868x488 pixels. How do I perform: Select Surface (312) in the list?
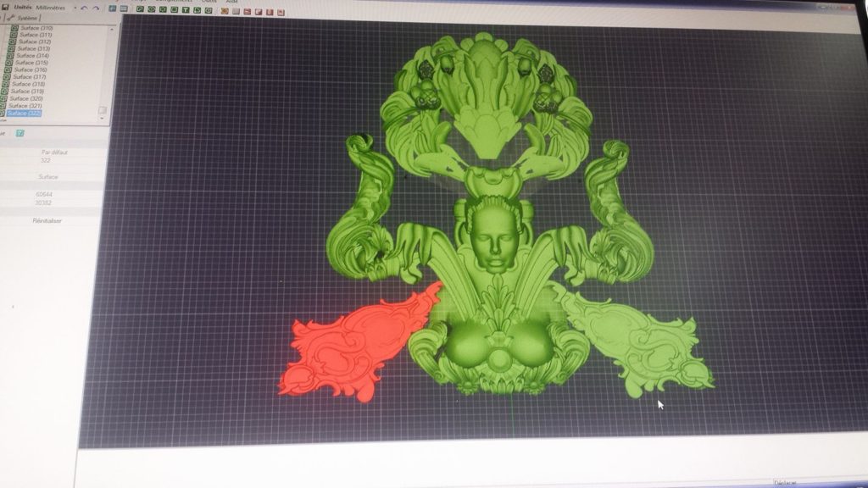pos(34,42)
